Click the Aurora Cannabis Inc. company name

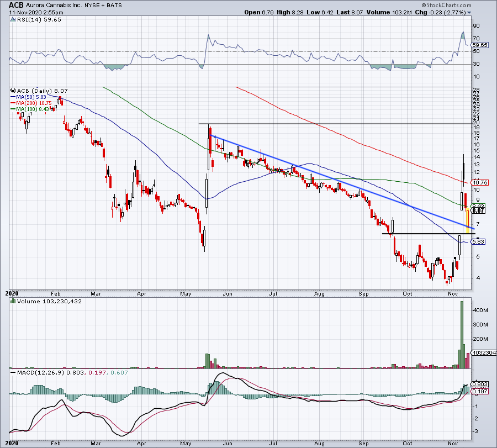tap(54, 6)
